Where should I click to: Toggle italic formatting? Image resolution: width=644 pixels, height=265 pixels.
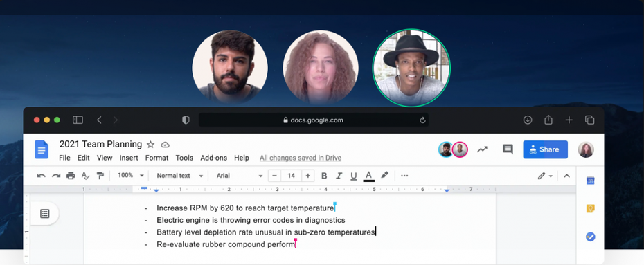coord(339,176)
